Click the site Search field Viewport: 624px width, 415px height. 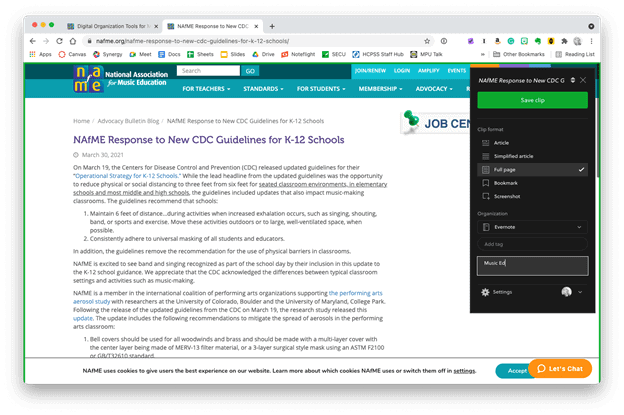click(208, 71)
